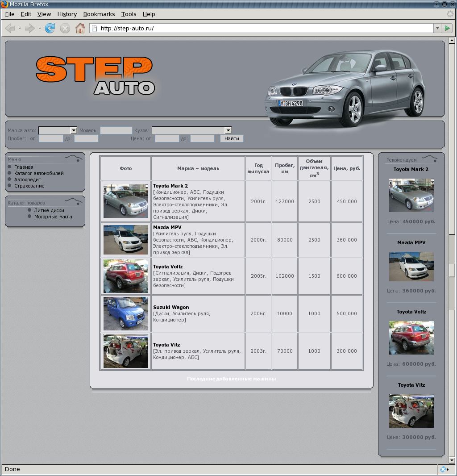Open the Марка авто dropdown

(58, 130)
